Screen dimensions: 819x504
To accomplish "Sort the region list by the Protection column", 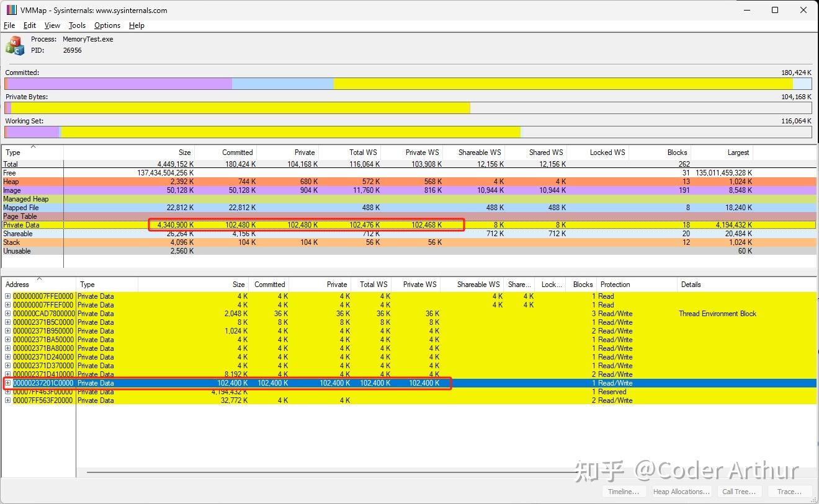I will tap(615, 284).
